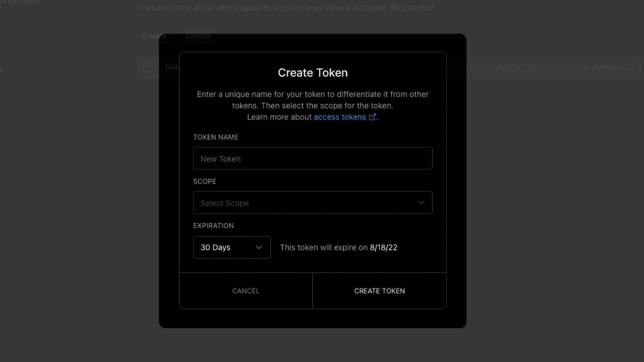The height and width of the screenshot is (362, 644).
Task: Click the chevron in the 30 Days selector
Action: click(x=259, y=247)
